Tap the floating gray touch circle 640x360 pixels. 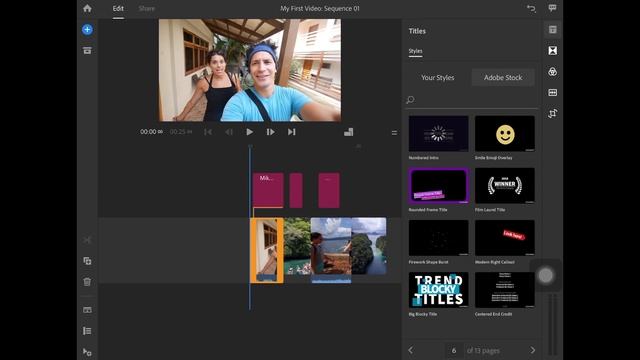click(546, 276)
